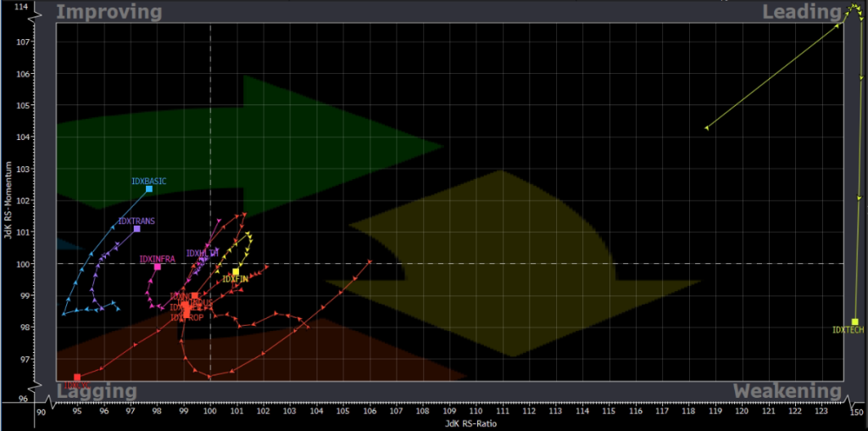Click the Weakening quadrant heading
This screenshot has height=431, width=868.
click(787, 391)
